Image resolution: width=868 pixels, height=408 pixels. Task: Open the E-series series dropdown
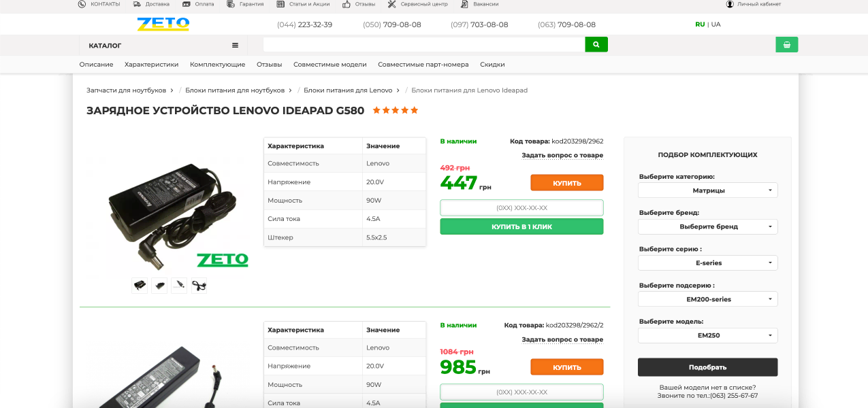pos(707,262)
